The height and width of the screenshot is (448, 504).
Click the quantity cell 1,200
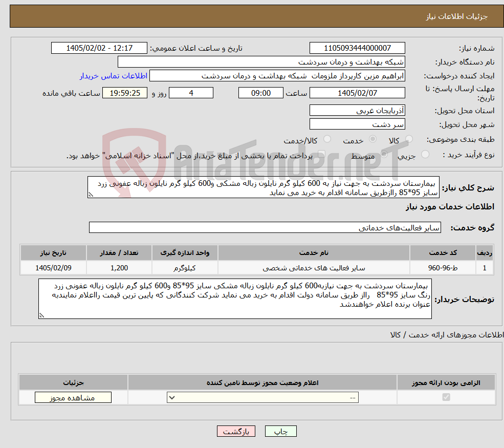tap(119, 268)
